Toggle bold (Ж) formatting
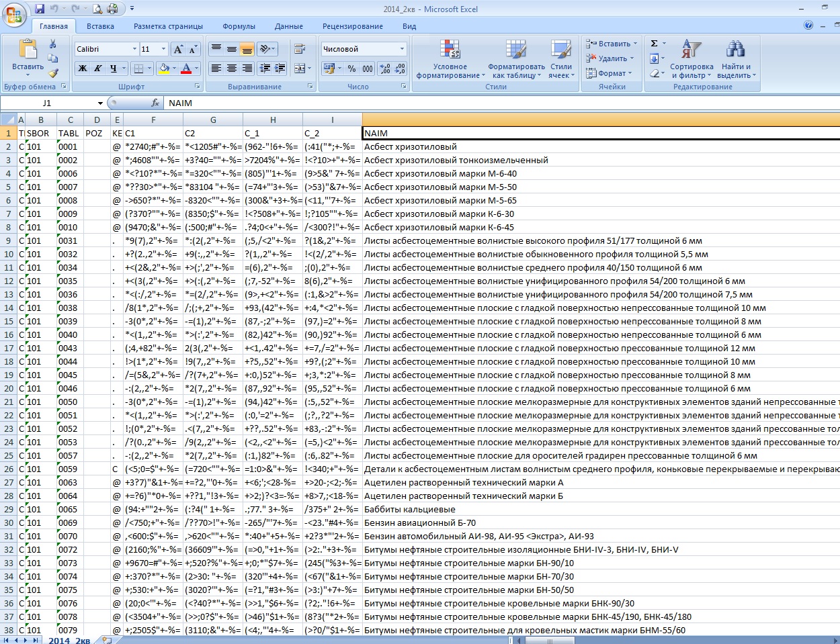This screenshot has height=644, width=840. [83, 68]
